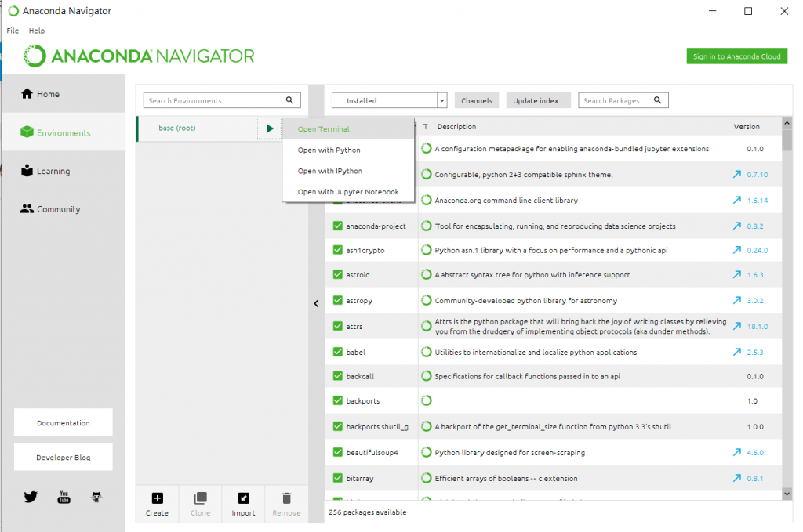This screenshot has width=803, height=532.
Task: Click the update arrow for sphinx theme version 0.7.10
Action: (x=737, y=175)
